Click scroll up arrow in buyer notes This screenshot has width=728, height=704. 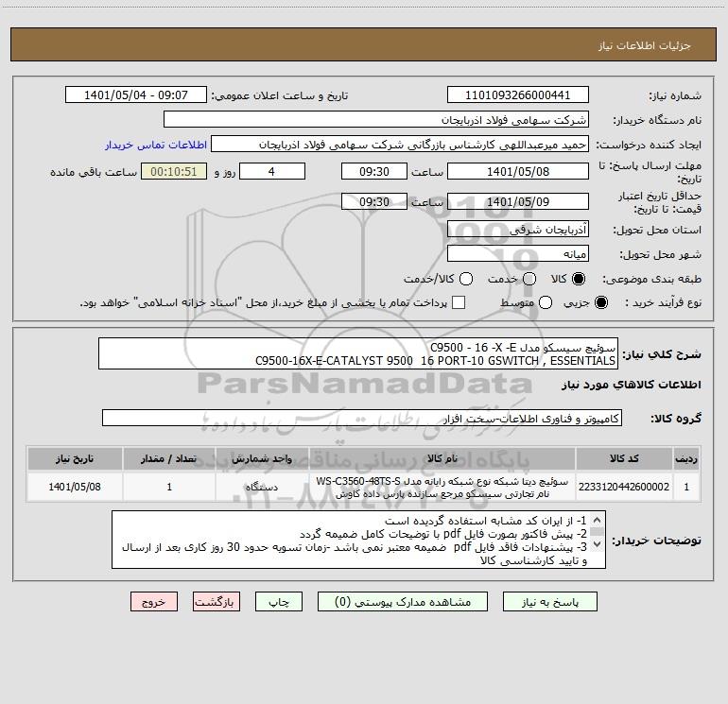coord(598,520)
